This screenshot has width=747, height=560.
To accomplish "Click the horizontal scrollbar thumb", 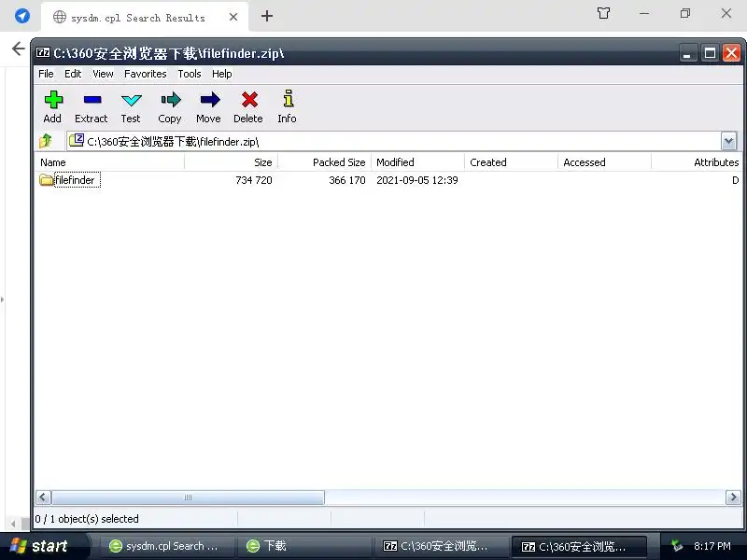I will [x=189, y=497].
